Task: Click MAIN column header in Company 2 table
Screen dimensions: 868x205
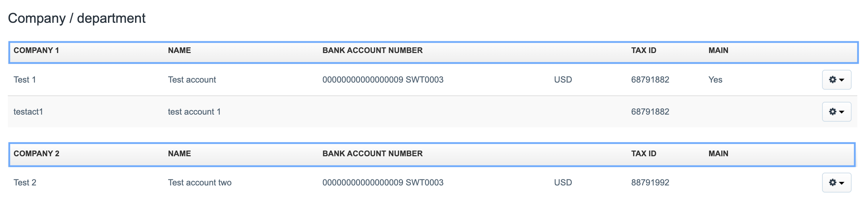Action: [x=718, y=154]
